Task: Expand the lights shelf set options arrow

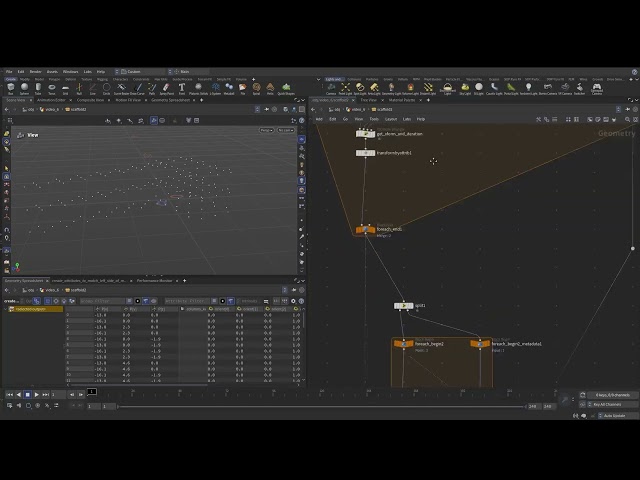Action: pos(318,79)
